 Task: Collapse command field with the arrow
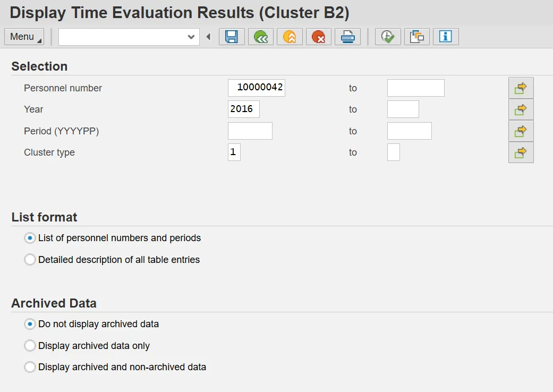(208, 37)
